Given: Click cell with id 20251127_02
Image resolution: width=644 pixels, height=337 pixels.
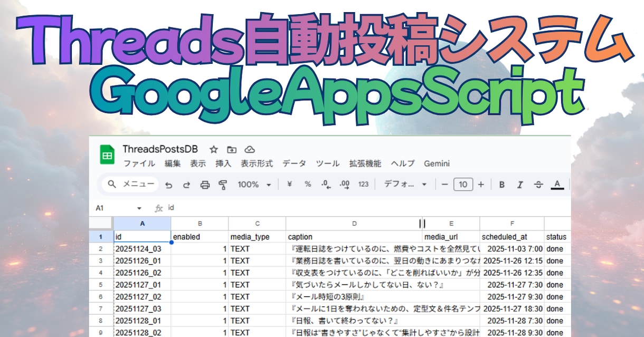Looking at the screenshot, I should (143, 296).
